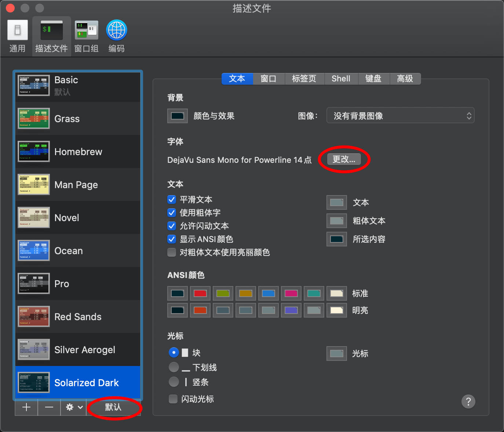This screenshot has width=504, height=432.
Task: Remove selected profile with minus button
Action: 49,407
